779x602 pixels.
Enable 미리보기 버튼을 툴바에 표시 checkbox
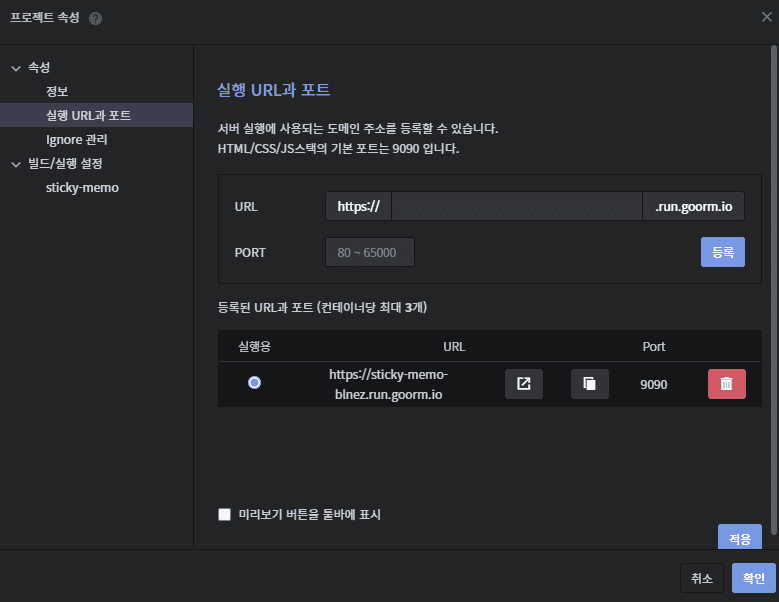coord(225,515)
